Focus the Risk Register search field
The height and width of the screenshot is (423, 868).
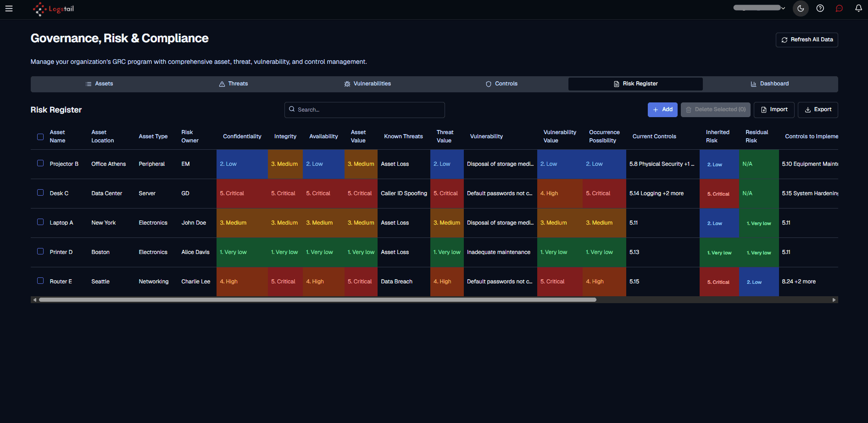click(x=365, y=110)
